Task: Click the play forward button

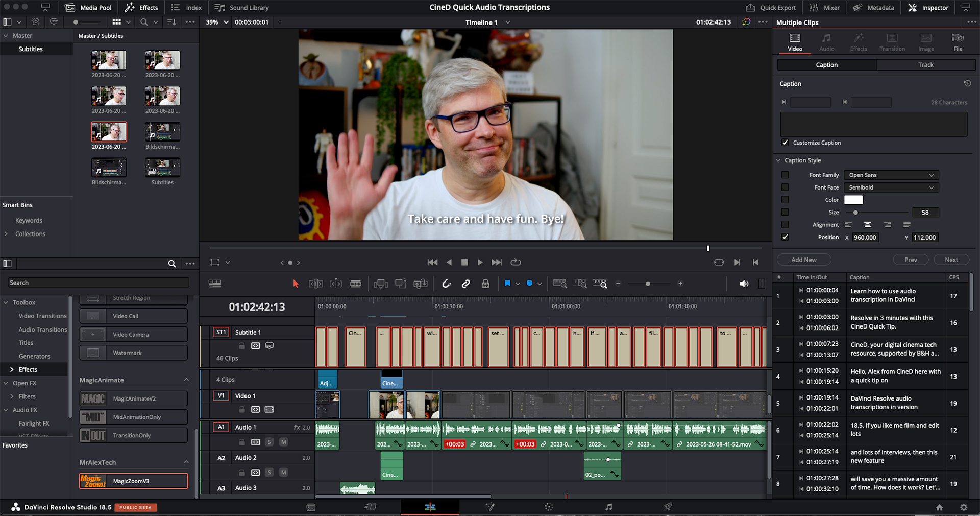Action: pos(480,262)
